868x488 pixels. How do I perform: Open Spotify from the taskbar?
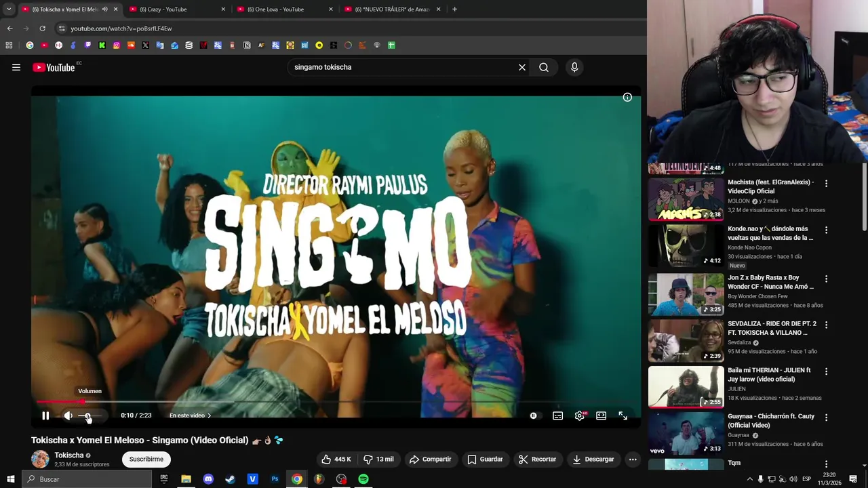[x=363, y=479]
